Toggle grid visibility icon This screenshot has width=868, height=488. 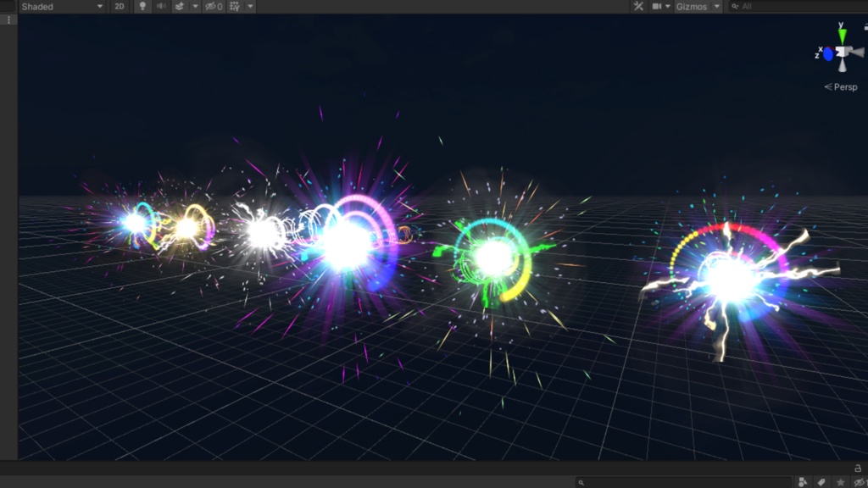(235, 7)
